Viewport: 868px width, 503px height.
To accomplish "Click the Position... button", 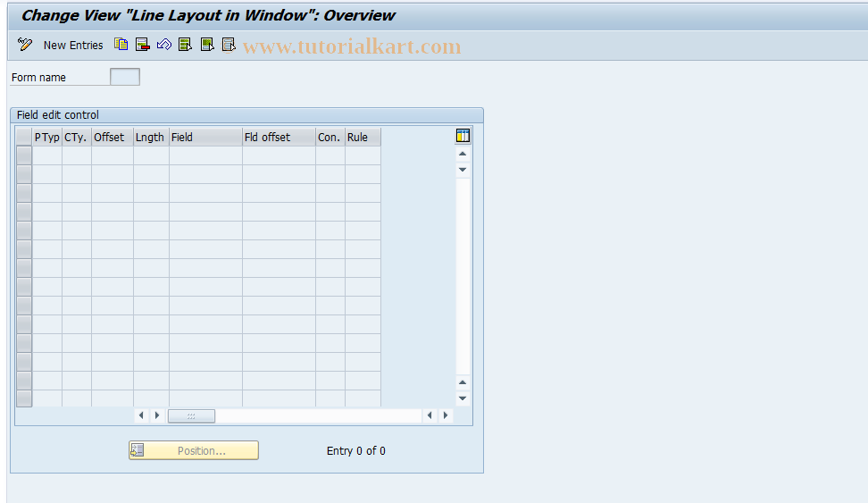I will 194,450.
